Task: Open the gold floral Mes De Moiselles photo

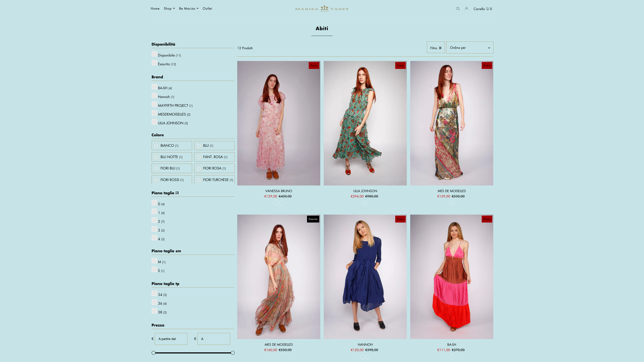Action: pos(452,123)
